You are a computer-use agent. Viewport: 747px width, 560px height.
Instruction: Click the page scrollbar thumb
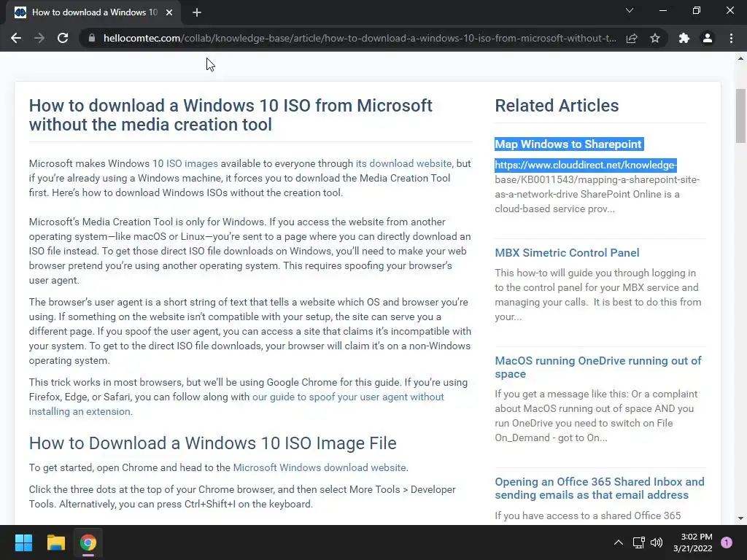pos(740,116)
